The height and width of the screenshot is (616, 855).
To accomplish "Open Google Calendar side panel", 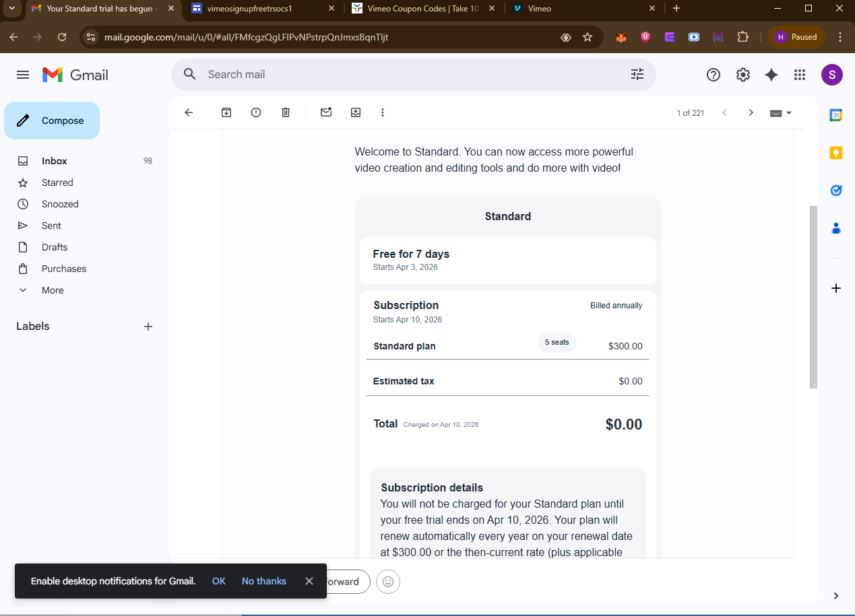I will pyautogui.click(x=836, y=115).
